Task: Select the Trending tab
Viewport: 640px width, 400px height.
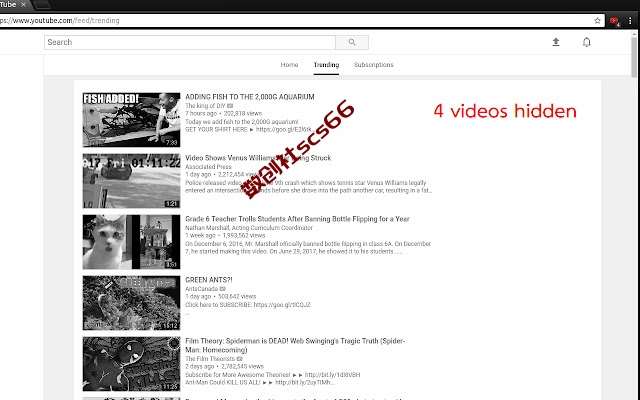Action: 326,64
